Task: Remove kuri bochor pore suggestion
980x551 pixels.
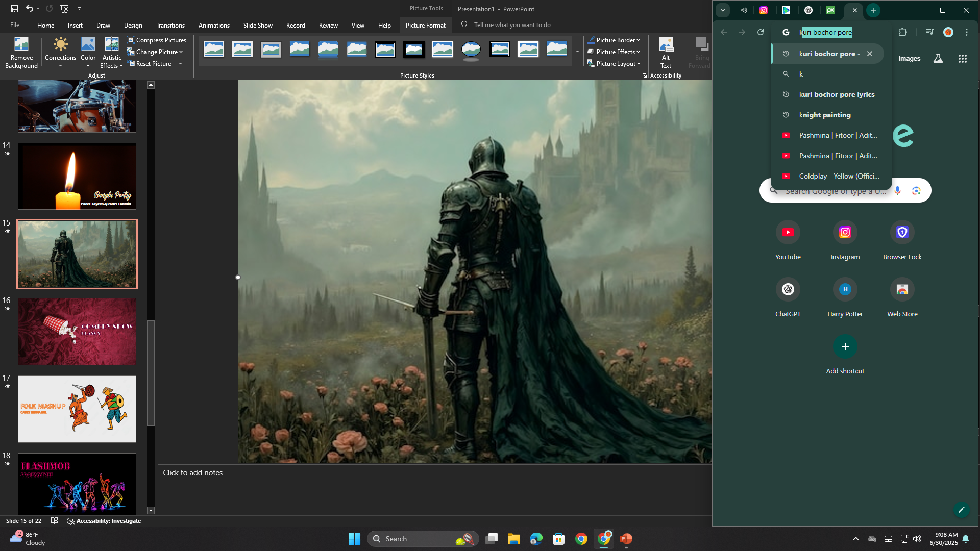Action: click(x=870, y=54)
